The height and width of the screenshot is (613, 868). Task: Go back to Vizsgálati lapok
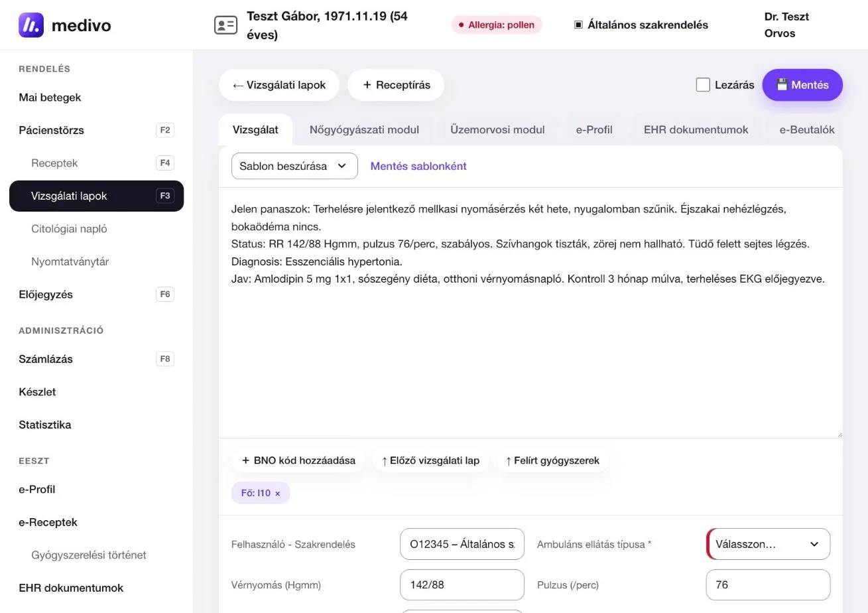(x=279, y=85)
